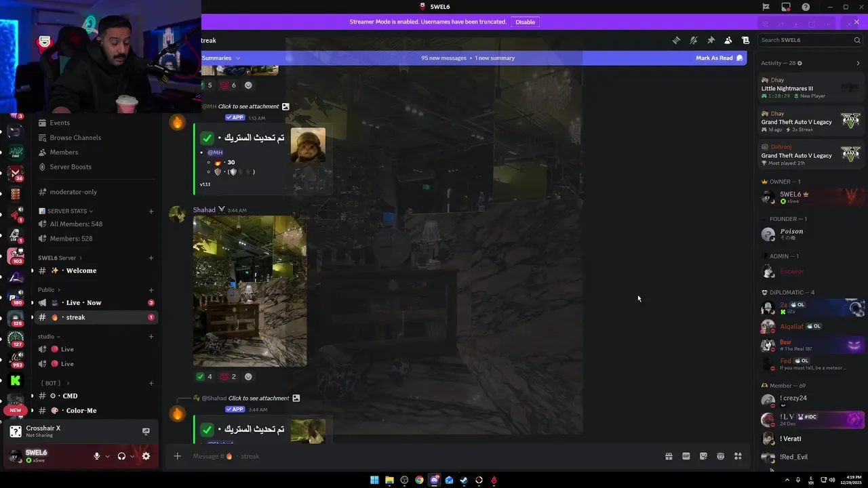Image resolution: width=868 pixels, height=488 pixels.
Task: Open Server Boosts
Action: pyautogui.click(x=71, y=167)
